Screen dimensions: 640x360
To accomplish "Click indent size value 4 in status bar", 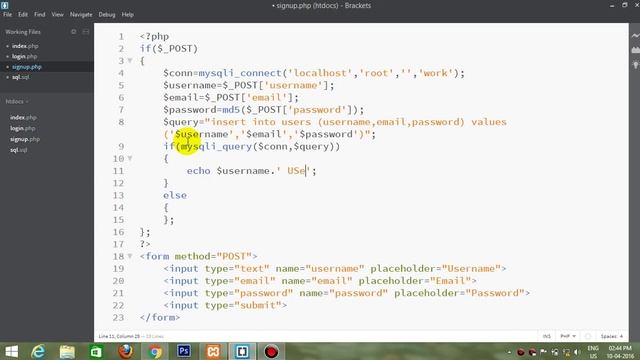I will pos(622,336).
